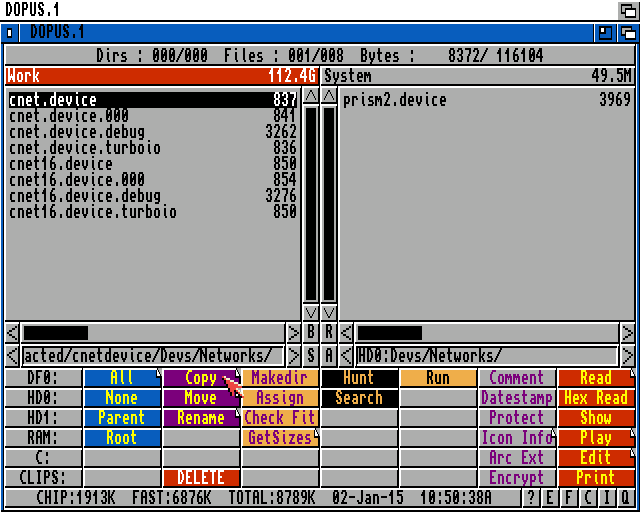Select file cnet16.device.turboio

click(x=153, y=212)
